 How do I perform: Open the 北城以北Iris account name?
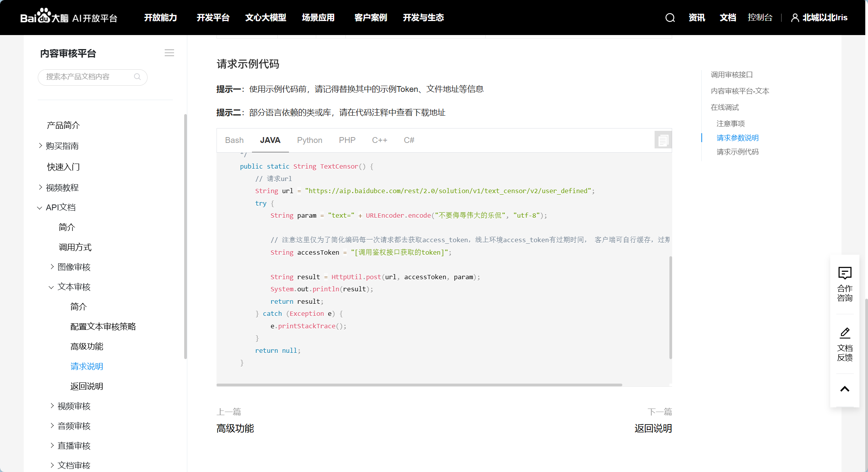click(x=825, y=18)
